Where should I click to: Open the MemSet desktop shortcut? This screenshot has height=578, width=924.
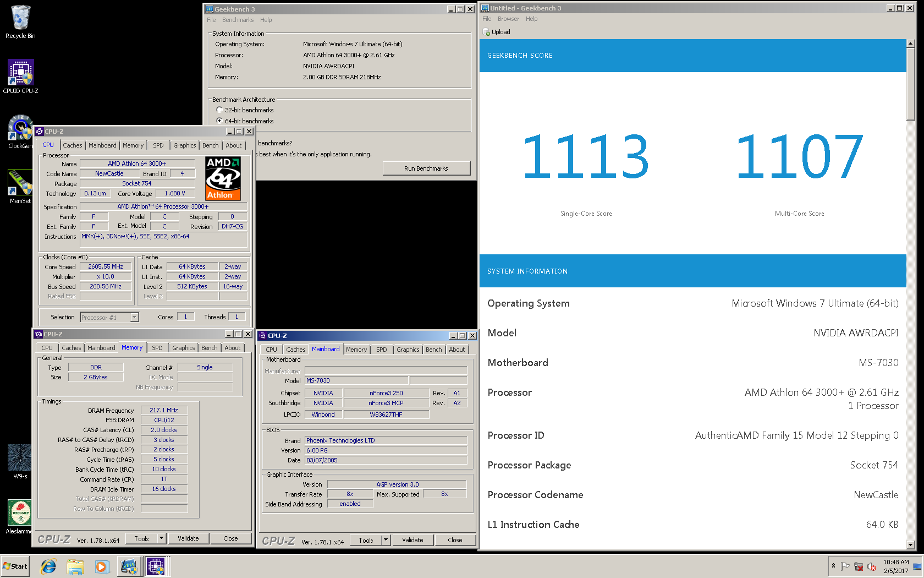click(x=20, y=187)
